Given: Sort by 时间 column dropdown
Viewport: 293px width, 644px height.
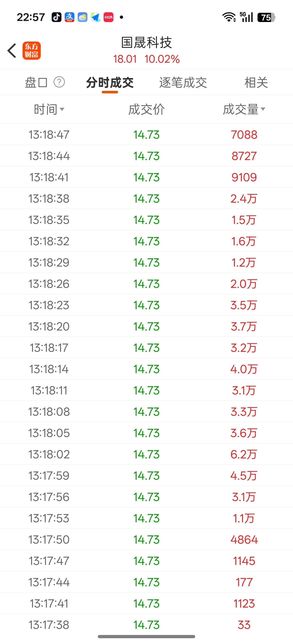Looking at the screenshot, I should (x=49, y=109).
